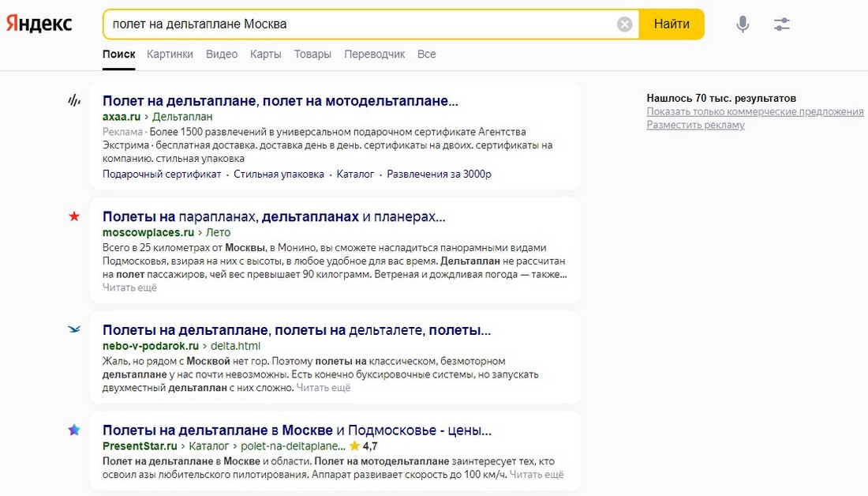This screenshot has height=496, width=868.
Task: Clear the search query with the X icon
Action: pos(624,24)
